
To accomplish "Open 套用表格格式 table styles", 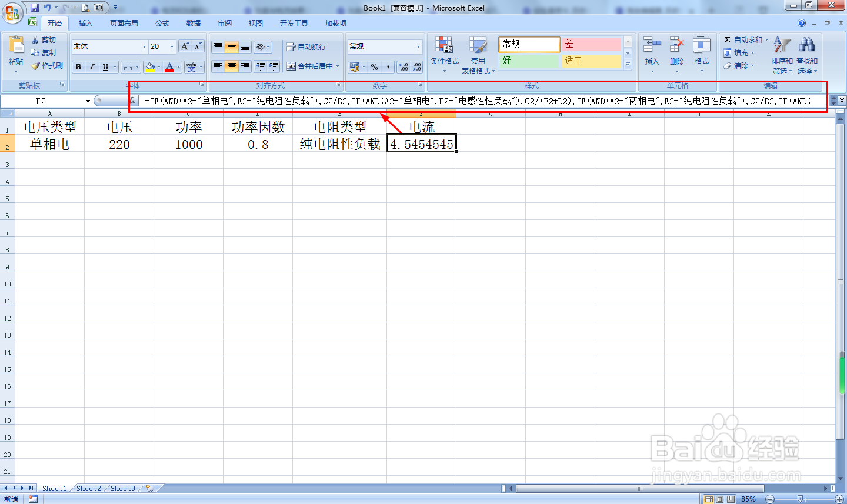I will click(478, 54).
